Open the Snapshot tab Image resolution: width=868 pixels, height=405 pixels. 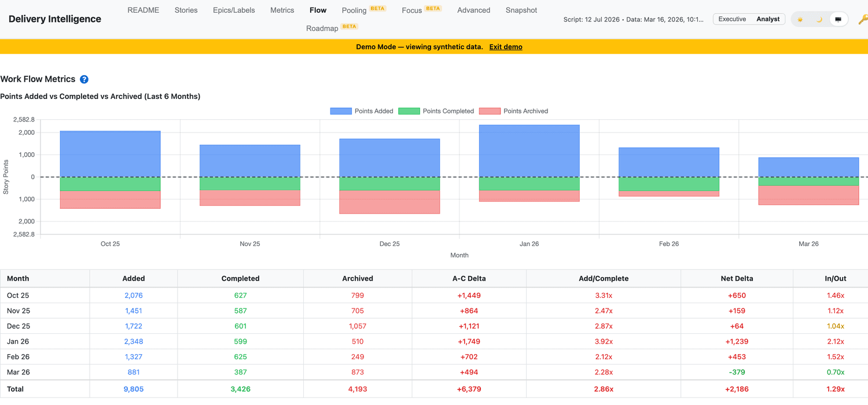pos(521,10)
